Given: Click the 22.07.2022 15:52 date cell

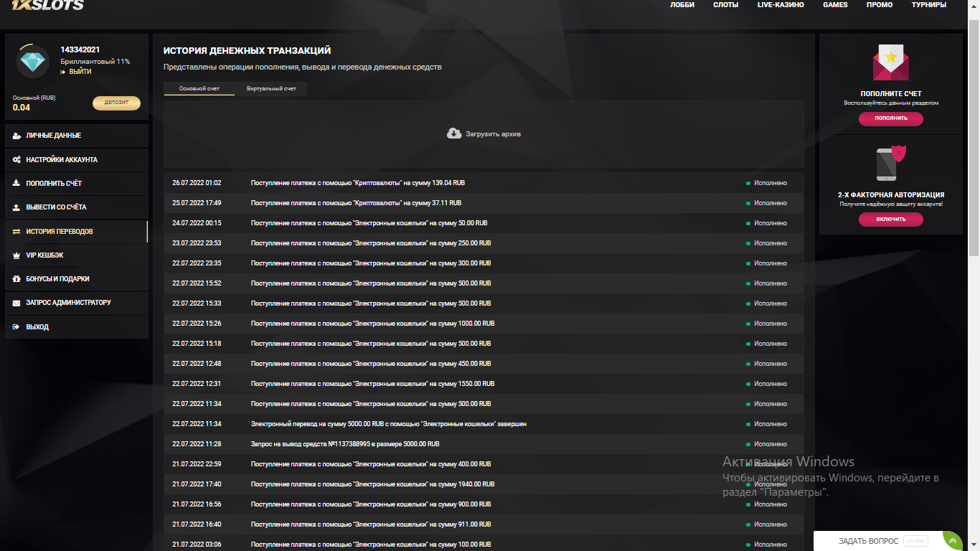Looking at the screenshot, I should 197,283.
